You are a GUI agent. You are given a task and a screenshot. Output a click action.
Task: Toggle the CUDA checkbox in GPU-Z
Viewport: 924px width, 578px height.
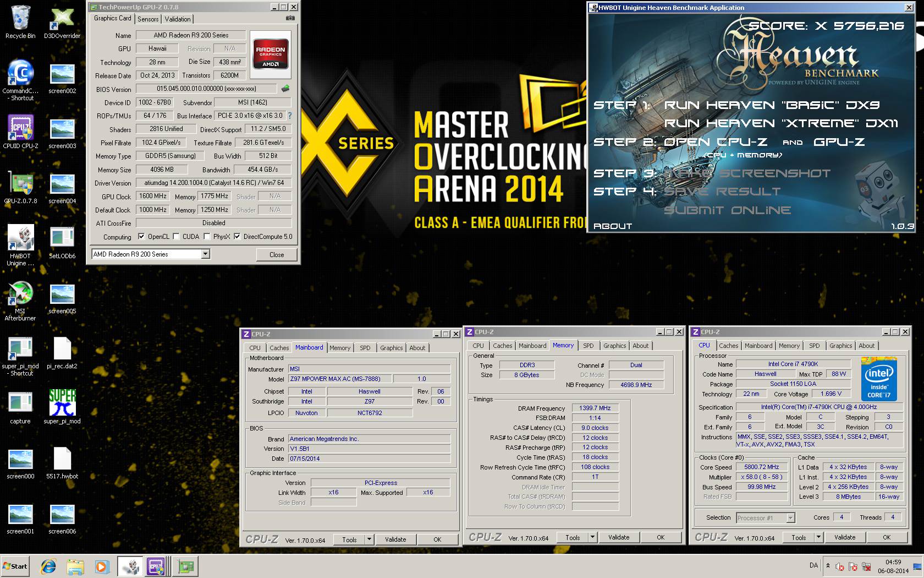[176, 237]
